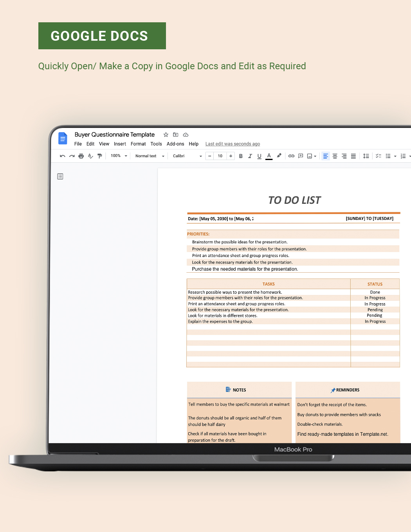Viewport: 411px width, 532px height.
Task: Insert an image using the image icon
Action: (310, 156)
